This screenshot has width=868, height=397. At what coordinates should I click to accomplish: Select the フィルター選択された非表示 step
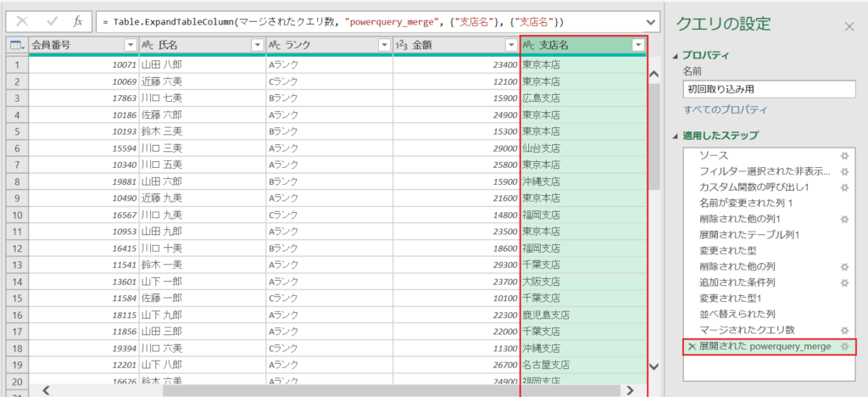770,171
